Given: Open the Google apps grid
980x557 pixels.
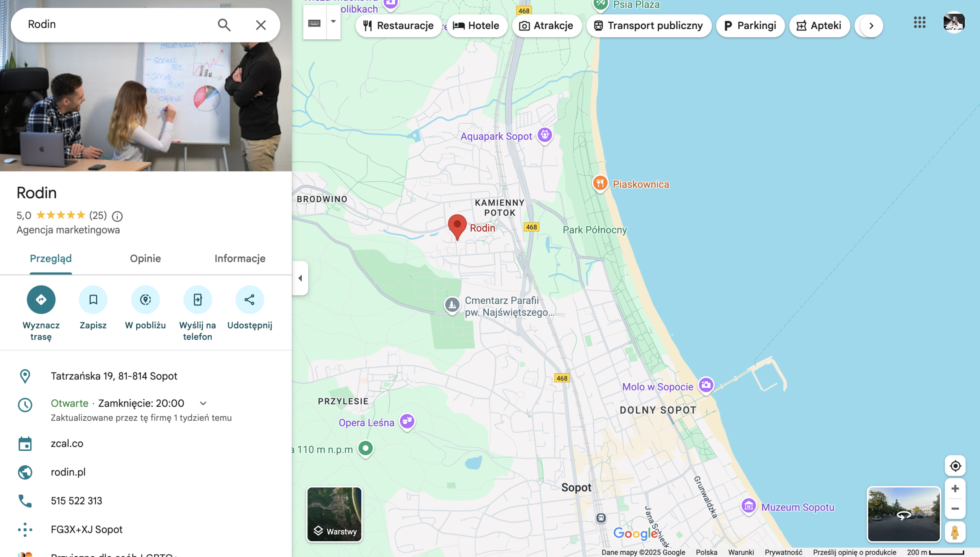Looking at the screenshot, I should 920,22.
